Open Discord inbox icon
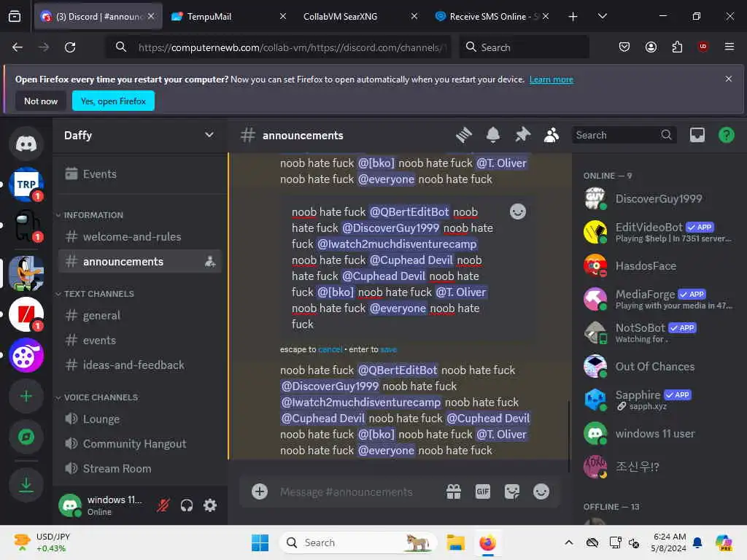The height and width of the screenshot is (560, 747). (697, 135)
